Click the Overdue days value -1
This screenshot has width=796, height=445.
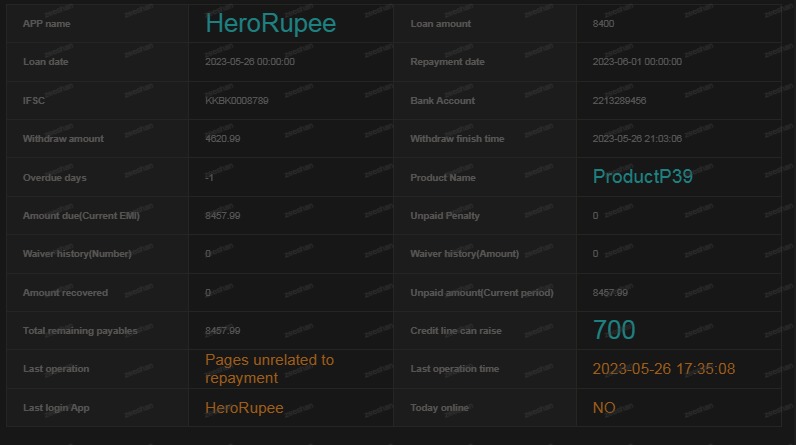[209, 178]
